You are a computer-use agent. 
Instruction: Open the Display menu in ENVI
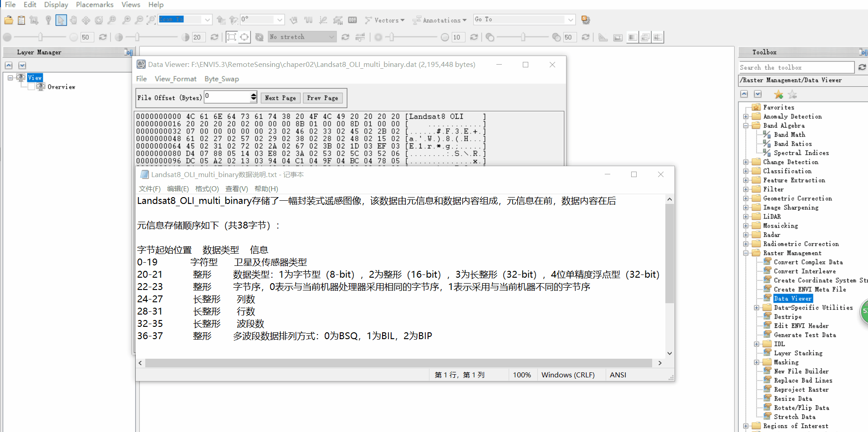pos(56,5)
